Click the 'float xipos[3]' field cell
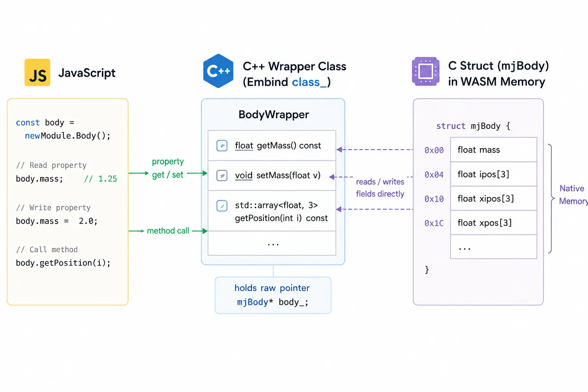This screenshot has height=392, width=588. (493, 198)
